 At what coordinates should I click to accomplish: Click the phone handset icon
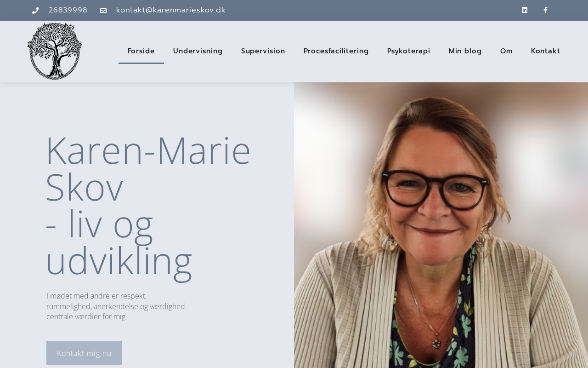tap(35, 11)
